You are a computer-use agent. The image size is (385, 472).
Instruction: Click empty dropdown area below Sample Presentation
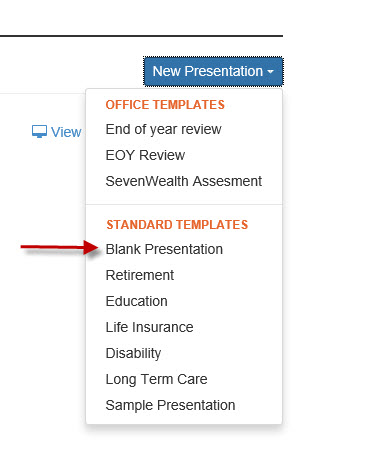click(x=184, y=421)
